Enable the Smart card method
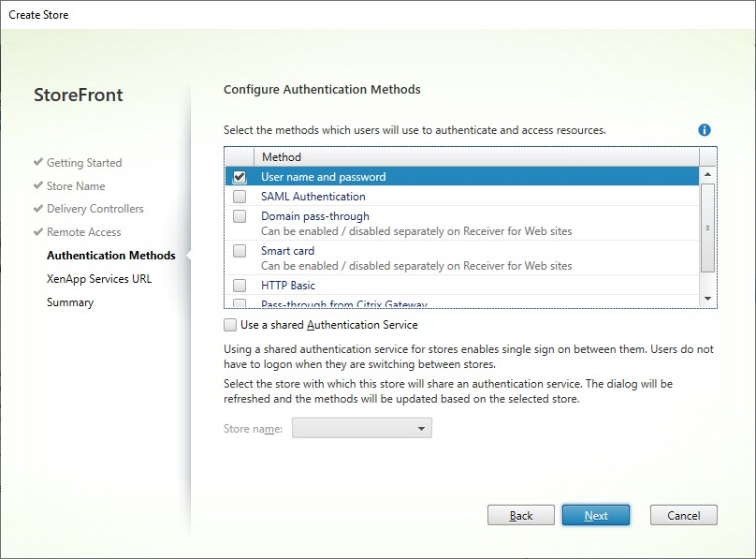 point(240,251)
